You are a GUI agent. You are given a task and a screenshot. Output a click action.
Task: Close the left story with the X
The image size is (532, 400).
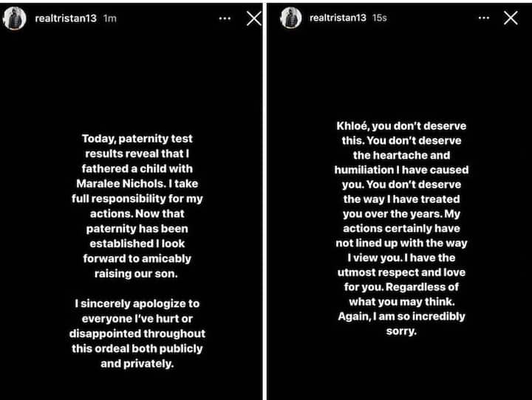coord(253,18)
